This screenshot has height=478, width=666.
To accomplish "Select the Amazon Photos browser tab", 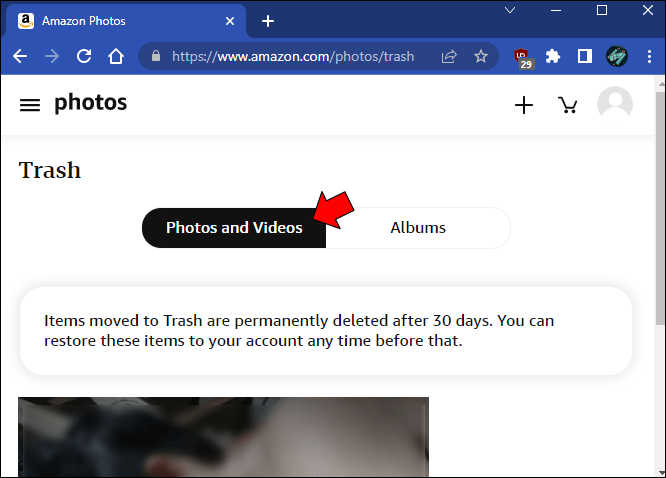I will pos(124,21).
